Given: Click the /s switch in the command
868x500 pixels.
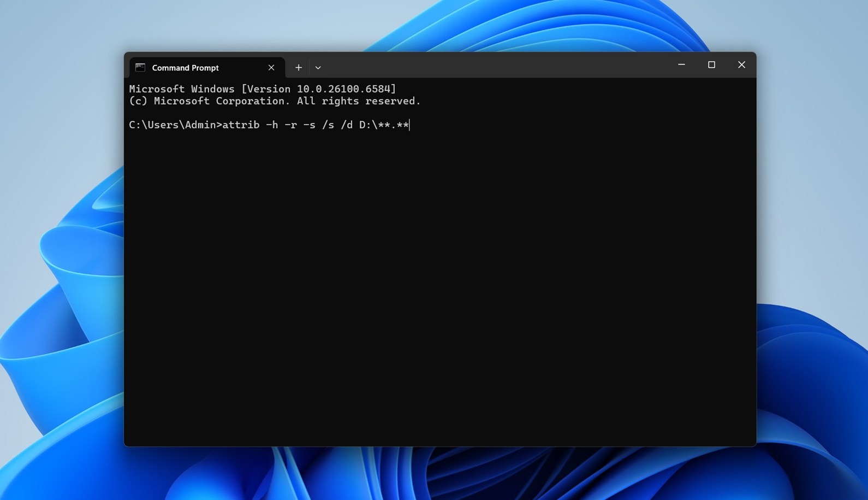Looking at the screenshot, I should pos(328,125).
